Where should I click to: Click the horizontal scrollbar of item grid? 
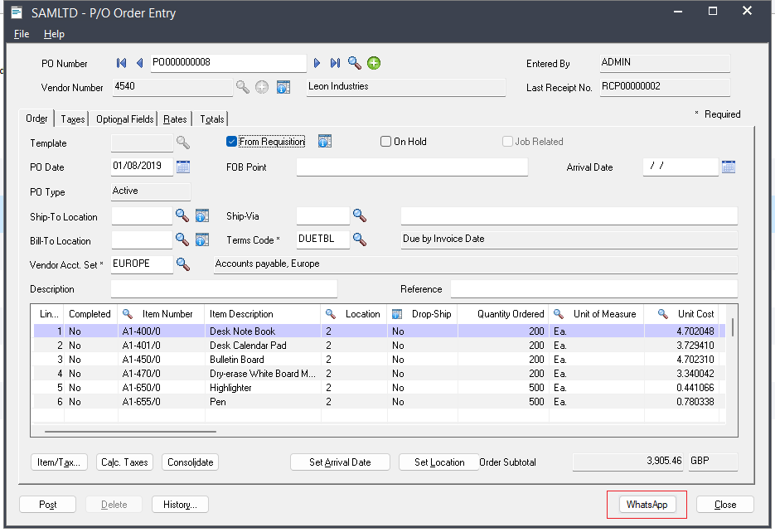click(130, 431)
